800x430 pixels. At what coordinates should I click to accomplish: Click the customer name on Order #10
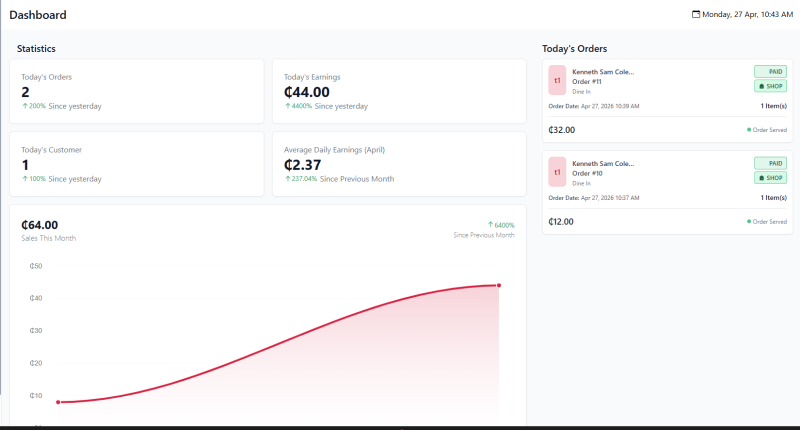[x=603, y=164]
